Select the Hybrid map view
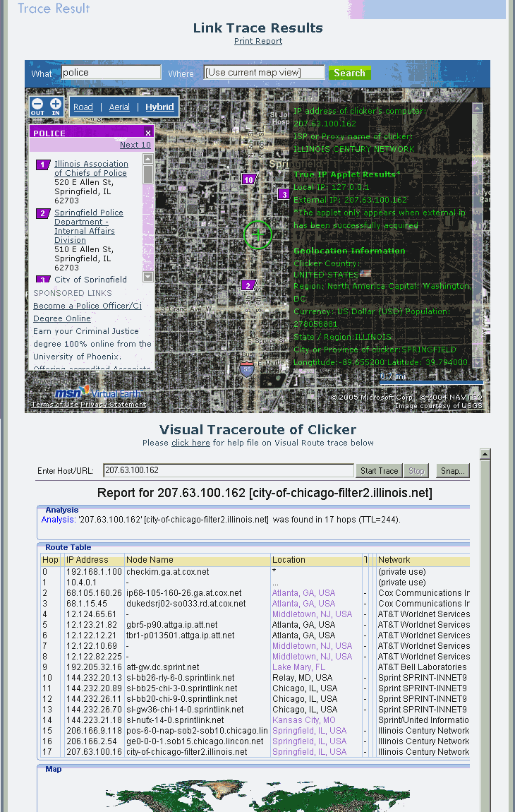 pos(159,107)
